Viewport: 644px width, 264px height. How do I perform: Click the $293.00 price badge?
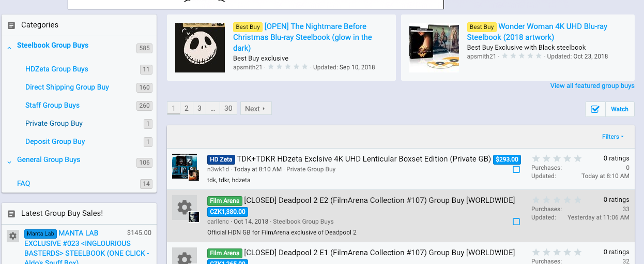[507, 159]
